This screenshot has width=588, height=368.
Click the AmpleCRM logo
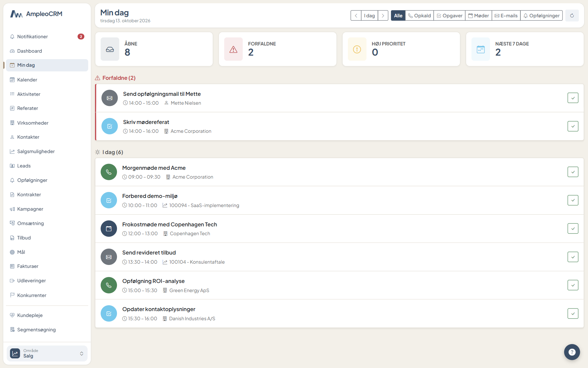pos(36,14)
